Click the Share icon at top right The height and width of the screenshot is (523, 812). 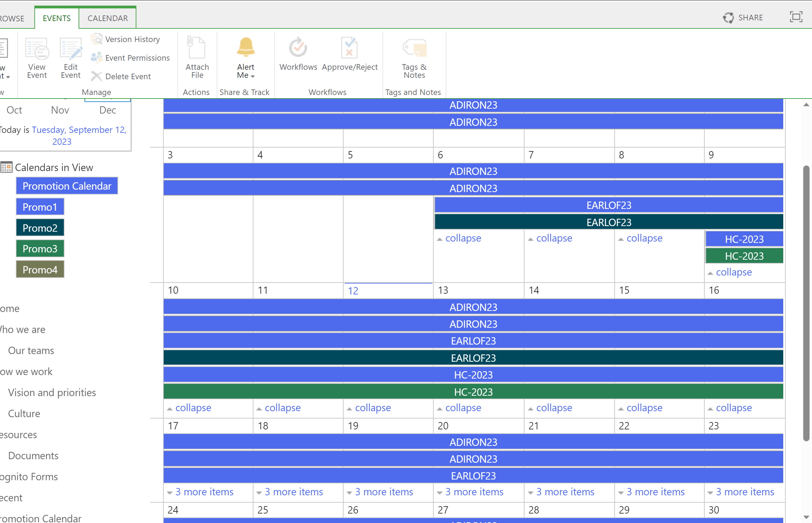point(729,18)
